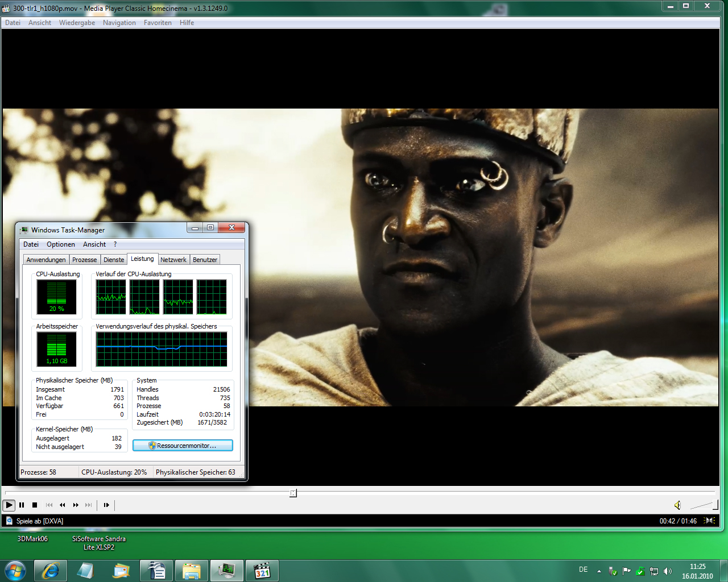
Task: Skip to next track in player
Action: [x=88, y=505]
